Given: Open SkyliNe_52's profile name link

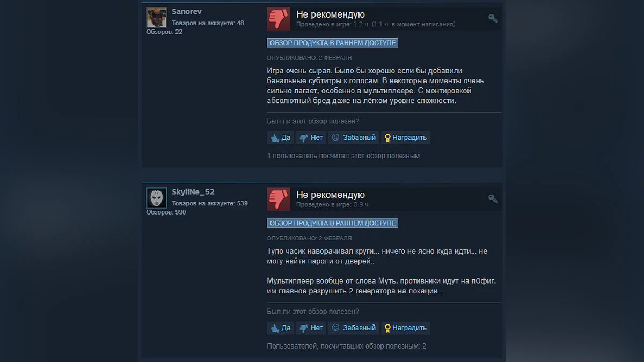Looking at the screenshot, I should (193, 192).
